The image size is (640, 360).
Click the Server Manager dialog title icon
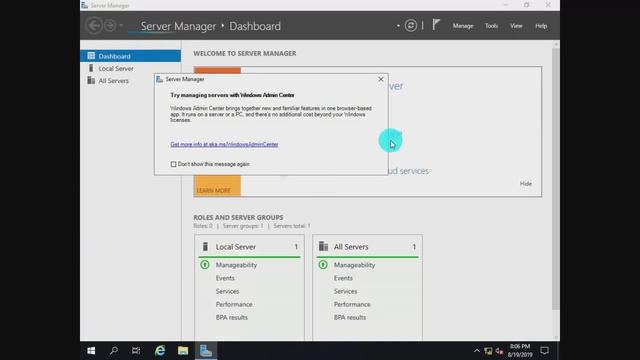(x=160, y=79)
